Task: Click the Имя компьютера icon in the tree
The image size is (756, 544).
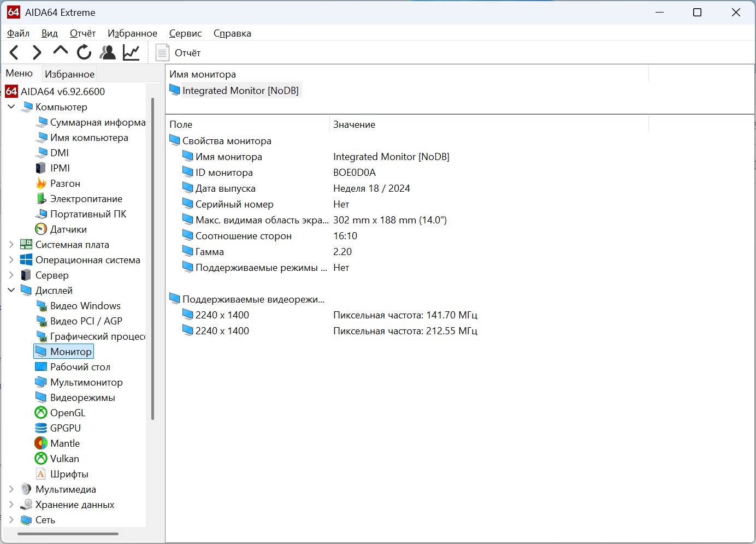Action: 41,137
